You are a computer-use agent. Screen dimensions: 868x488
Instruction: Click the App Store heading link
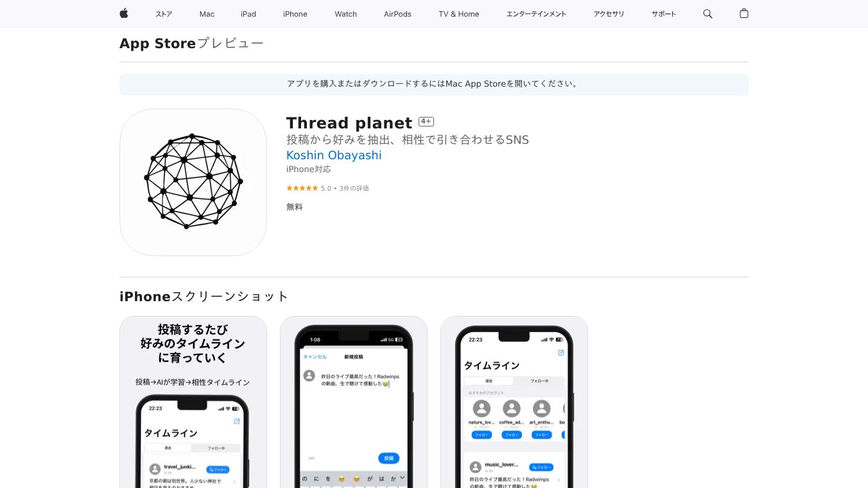(x=158, y=44)
